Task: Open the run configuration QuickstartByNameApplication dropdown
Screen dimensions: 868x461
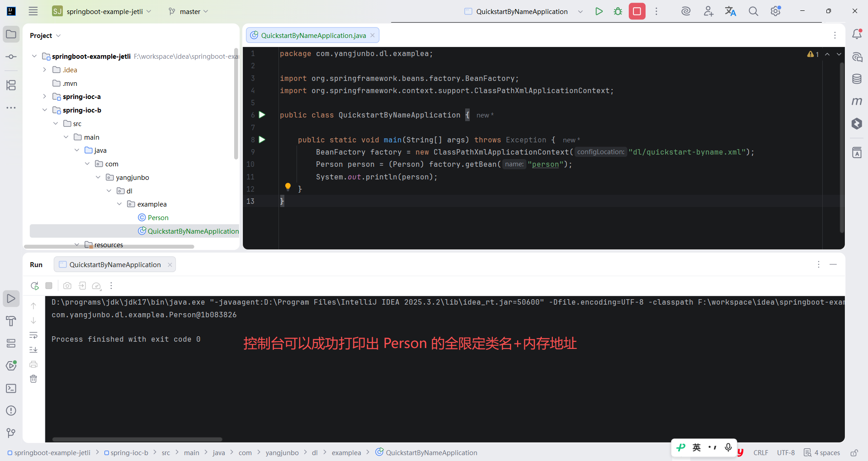Action: (524, 11)
